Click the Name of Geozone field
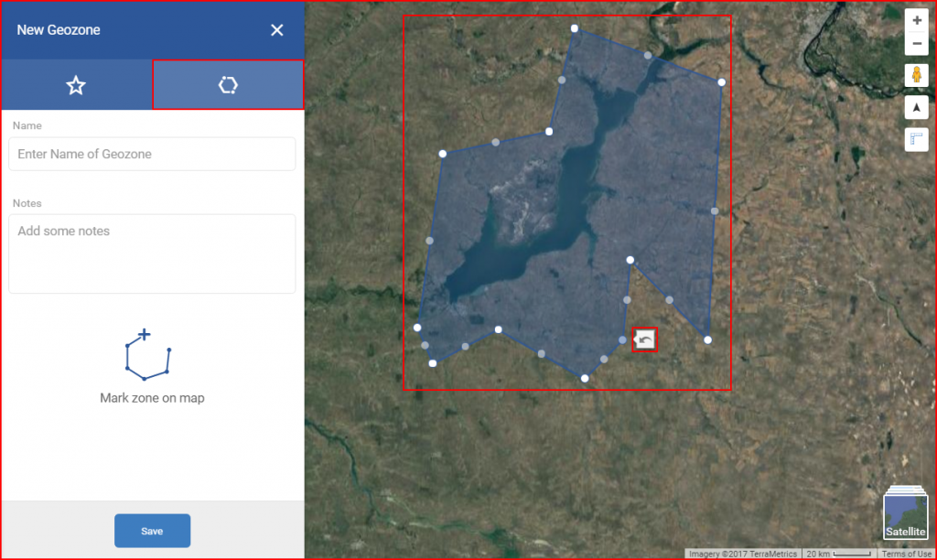Image resolution: width=937 pixels, height=560 pixels. coord(153,154)
